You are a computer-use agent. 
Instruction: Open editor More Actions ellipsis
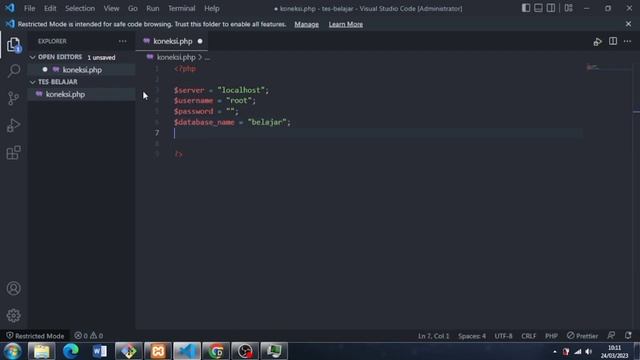[627, 41]
